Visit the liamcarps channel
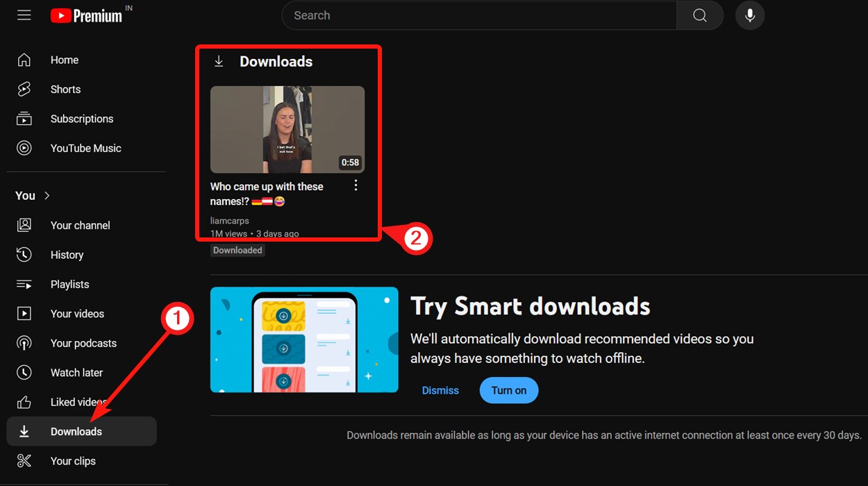 pyautogui.click(x=229, y=220)
